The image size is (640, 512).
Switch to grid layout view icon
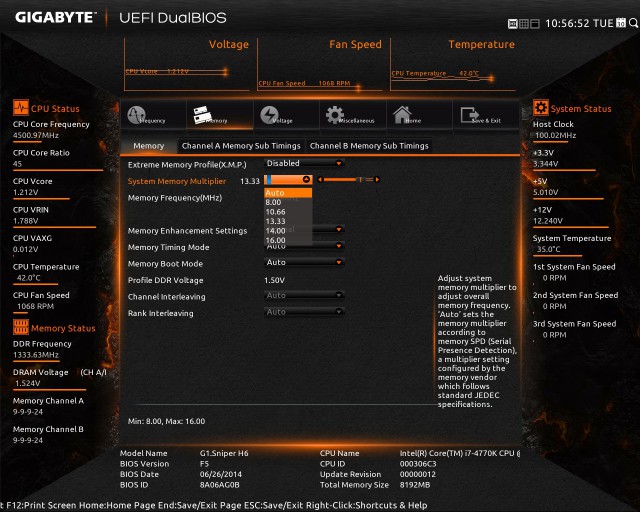click(524, 24)
